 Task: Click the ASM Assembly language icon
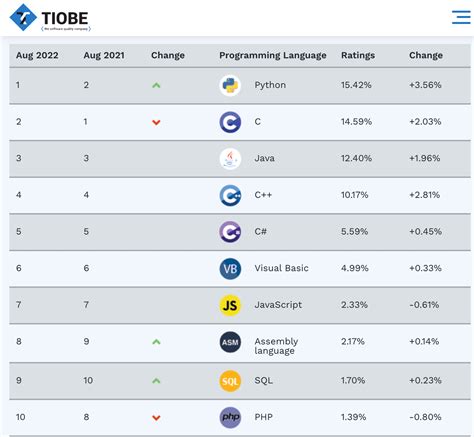[230, 342]
